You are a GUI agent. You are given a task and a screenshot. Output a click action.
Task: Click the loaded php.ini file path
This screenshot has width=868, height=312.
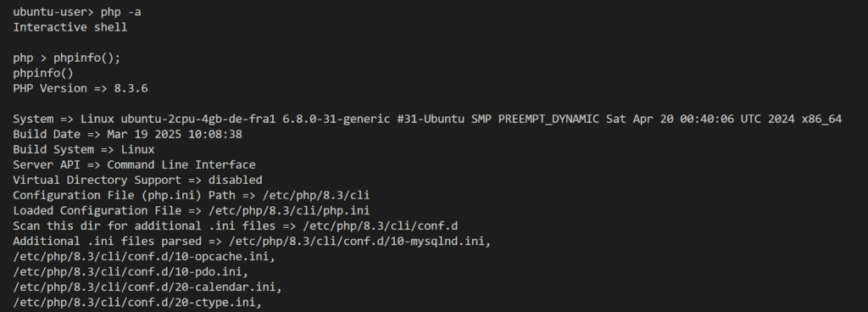289,211
